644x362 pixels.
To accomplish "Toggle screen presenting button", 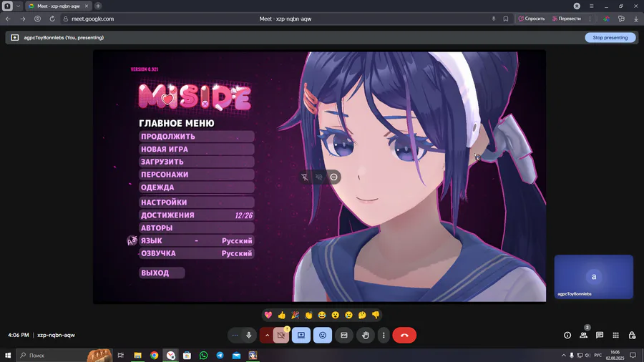I will (301, 336).
